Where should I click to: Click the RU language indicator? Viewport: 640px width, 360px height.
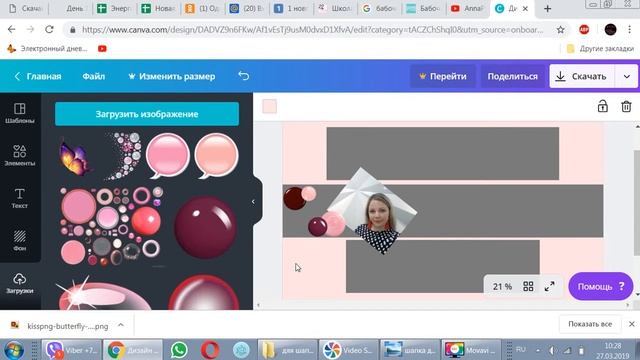[x=520, y=350]
